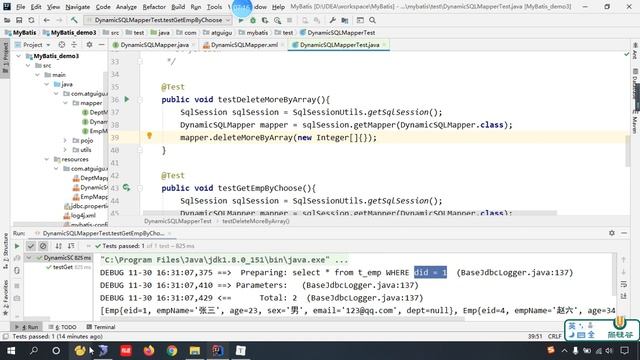This screenshot has width=640, height=360.
Task: Click testDeleteMoreByArray() in editor breadcrumb
Action: (x=256, y=221)
